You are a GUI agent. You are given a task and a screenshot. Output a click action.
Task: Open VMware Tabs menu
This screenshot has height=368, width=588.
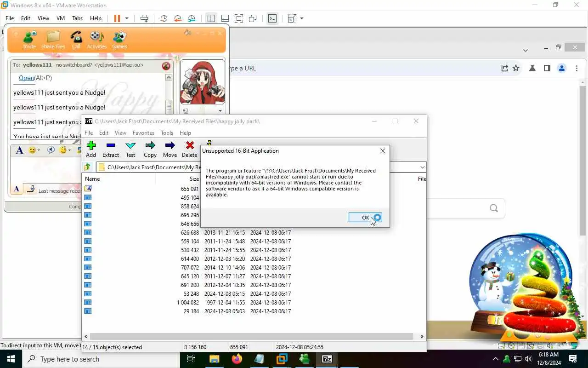point(77,18)
